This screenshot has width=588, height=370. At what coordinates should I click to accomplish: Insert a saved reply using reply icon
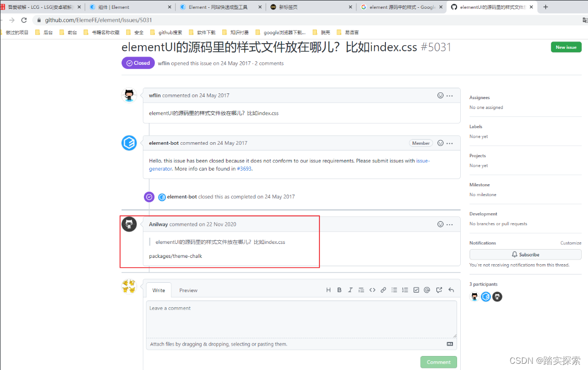pos(451,290)
